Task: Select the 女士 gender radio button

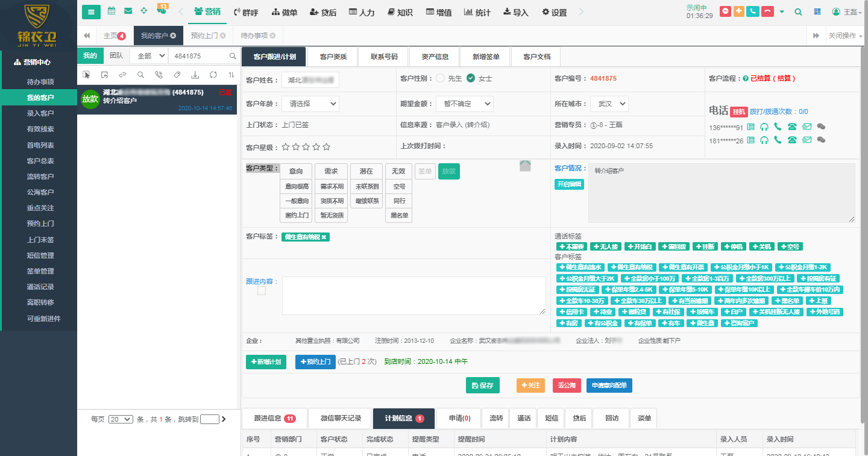Action: click(471, 78)
